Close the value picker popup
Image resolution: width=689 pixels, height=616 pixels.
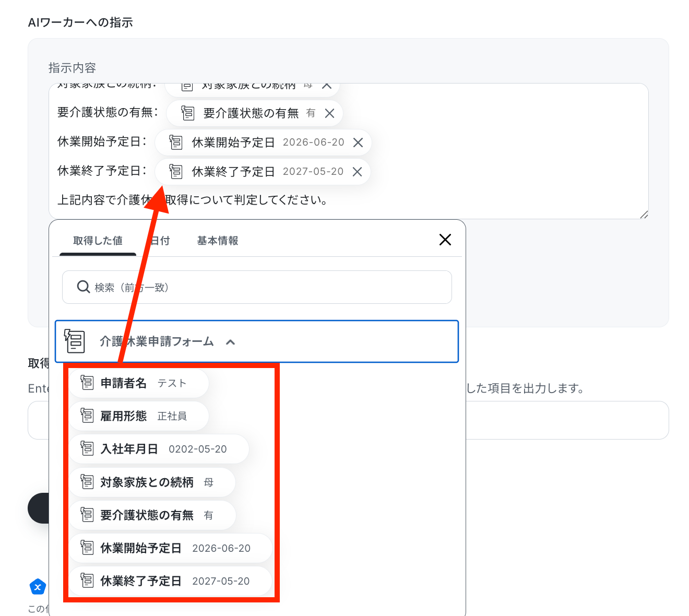[445, 240]
